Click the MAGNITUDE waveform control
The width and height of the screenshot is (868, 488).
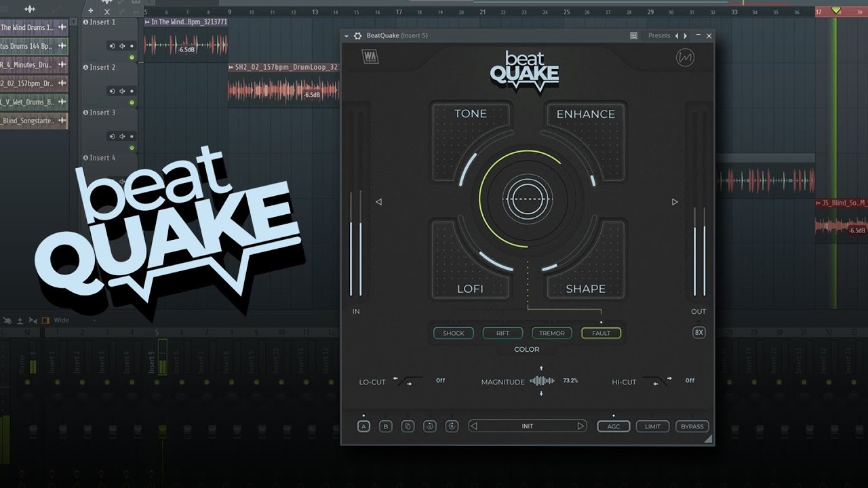541,381
